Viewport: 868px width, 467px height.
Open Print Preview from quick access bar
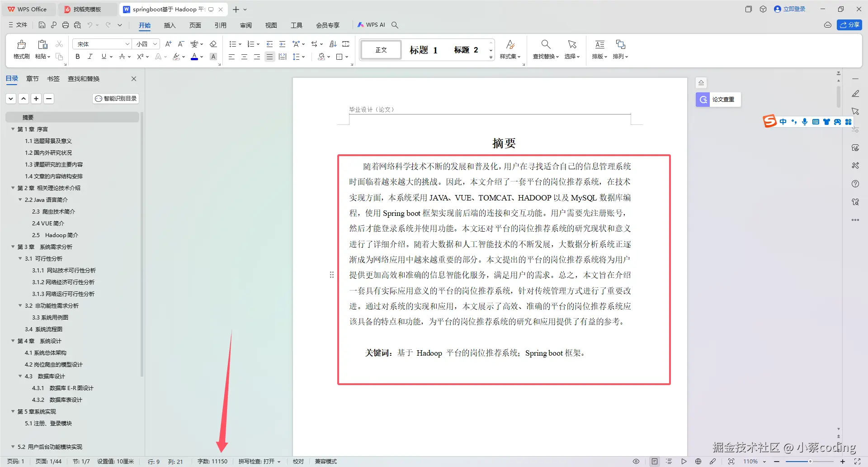[x=77, y=25]
